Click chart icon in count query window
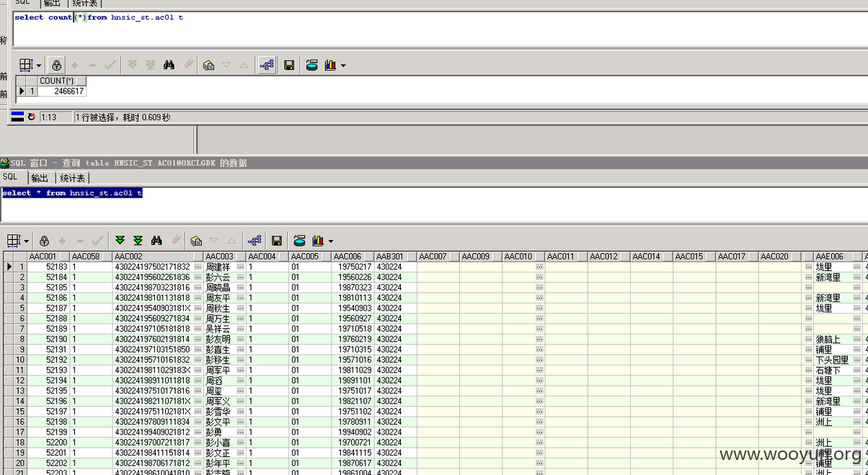 pos(330,65)
